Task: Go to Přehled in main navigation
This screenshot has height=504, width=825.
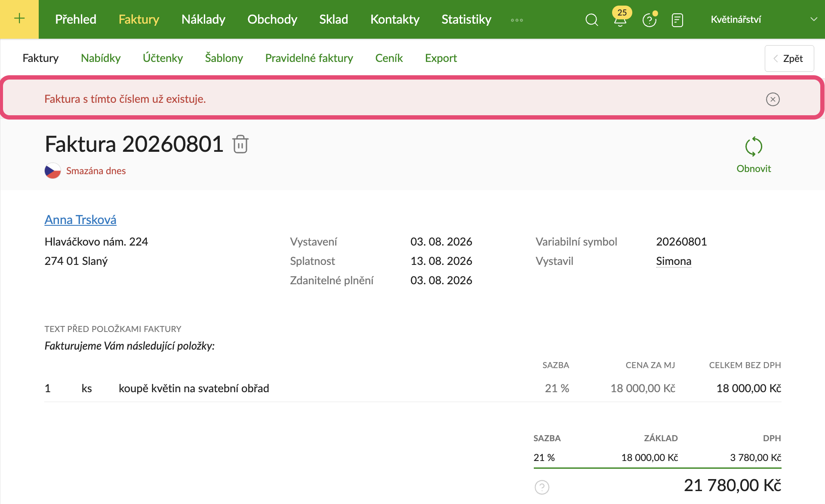Action: click(76, 19)
